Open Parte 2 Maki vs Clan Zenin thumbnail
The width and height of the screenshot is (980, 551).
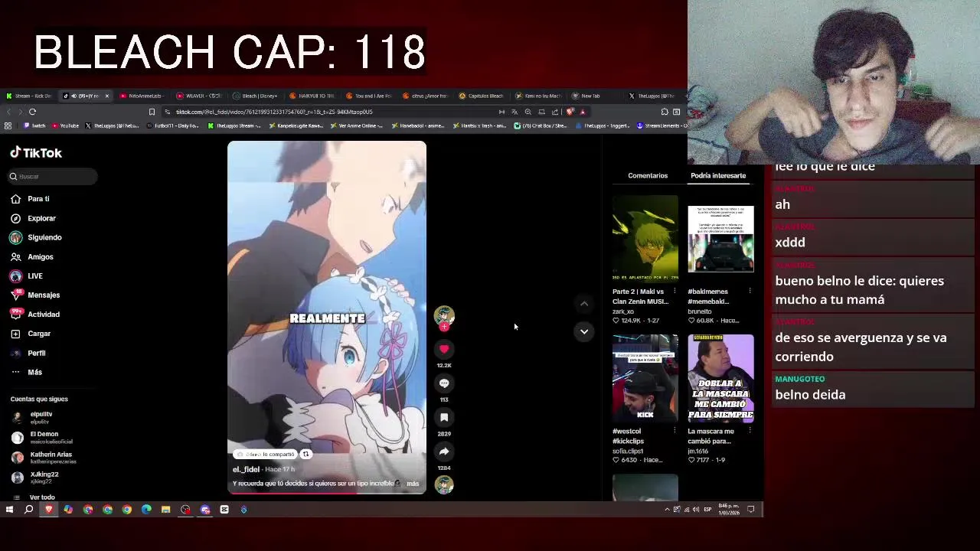645,240
